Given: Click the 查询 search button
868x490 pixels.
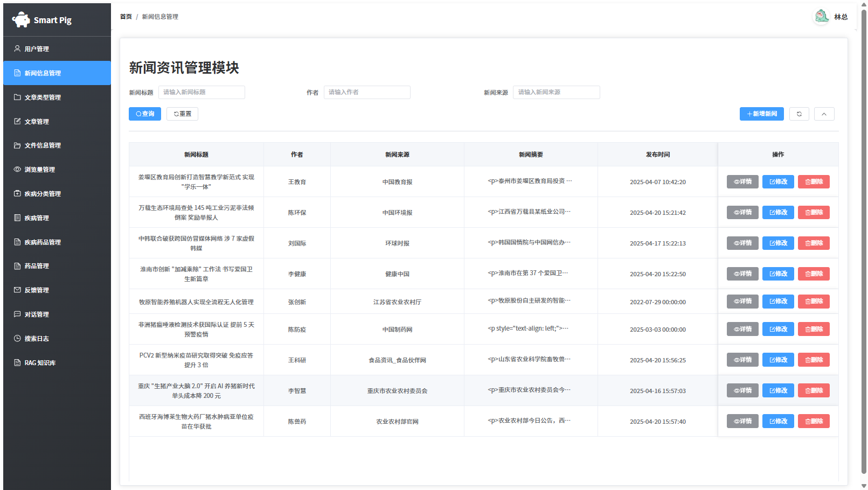Looking at the screenshot, I should [x=145, y=114].
